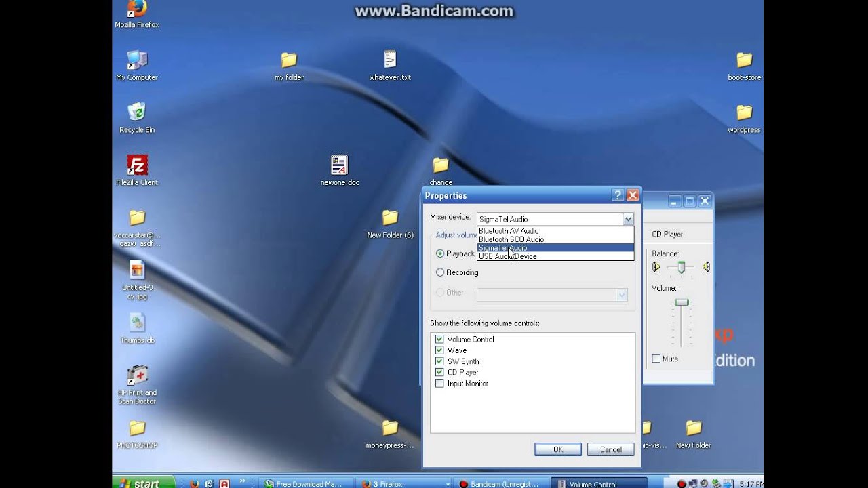868x488 pixels.
Task: Enable the Input Monitor checkbox
Action: (x=439, y=384)
